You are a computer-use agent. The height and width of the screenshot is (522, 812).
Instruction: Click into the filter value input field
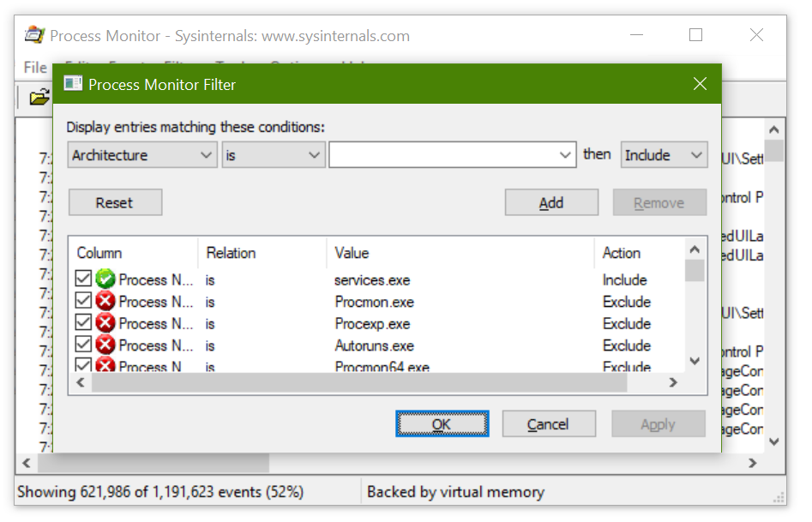(x=442, y=155)
